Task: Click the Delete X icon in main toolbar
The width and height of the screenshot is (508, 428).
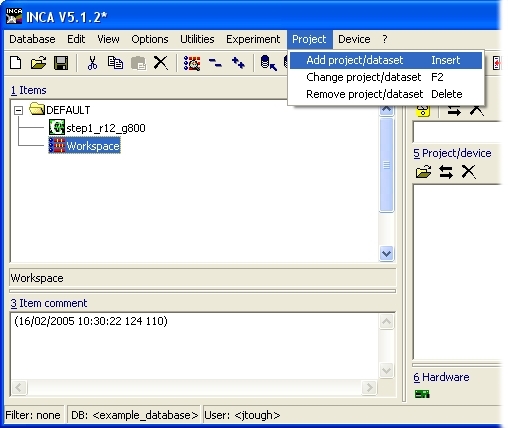Action: [x=161, y=63]
